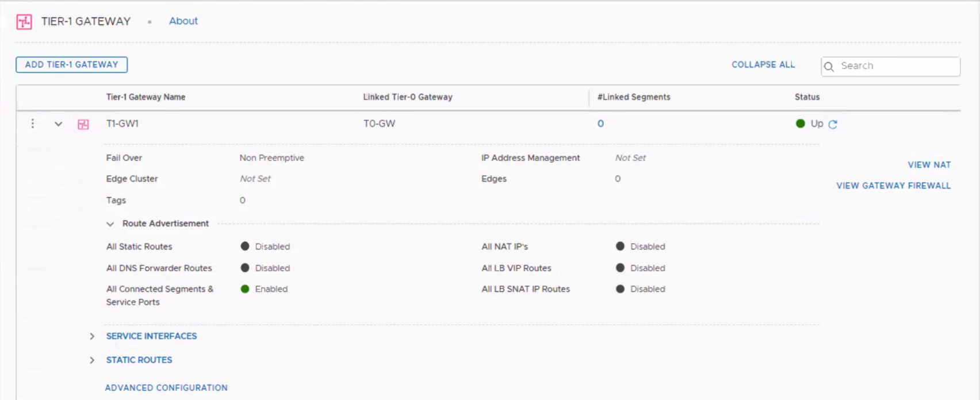Screen dimensions: 980x400
Task: Click the green Up status indicator
Action: click(800, 124)
